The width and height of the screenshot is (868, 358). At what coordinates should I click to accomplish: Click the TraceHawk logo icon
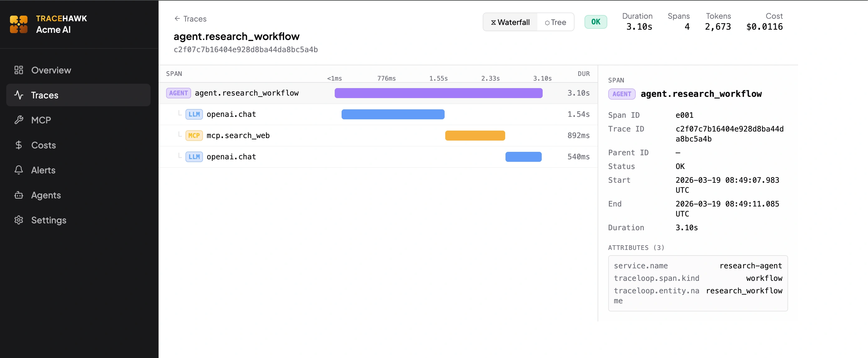(18, 24)
